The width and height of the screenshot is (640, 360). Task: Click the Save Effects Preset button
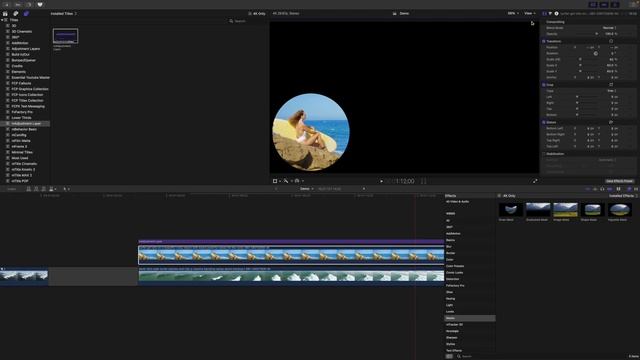point(619,181)
